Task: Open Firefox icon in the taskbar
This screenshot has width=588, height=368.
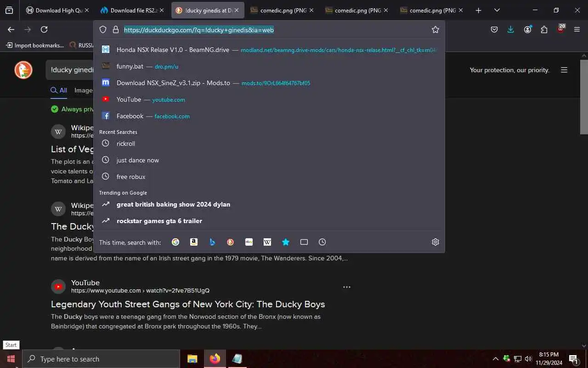Action: [215, 359]
